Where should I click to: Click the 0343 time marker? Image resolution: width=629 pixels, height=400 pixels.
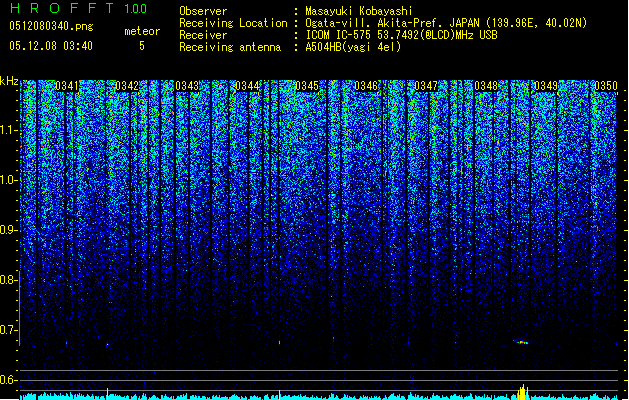point(187,86)
